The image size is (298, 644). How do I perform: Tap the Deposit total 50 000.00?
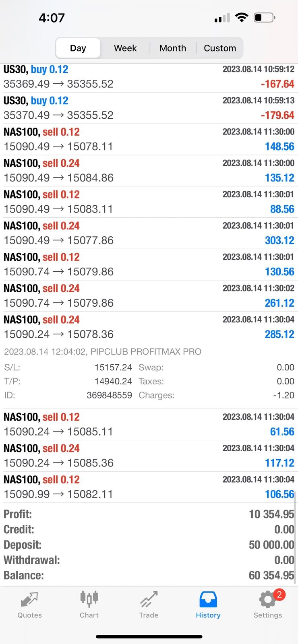tap(272, 545)
